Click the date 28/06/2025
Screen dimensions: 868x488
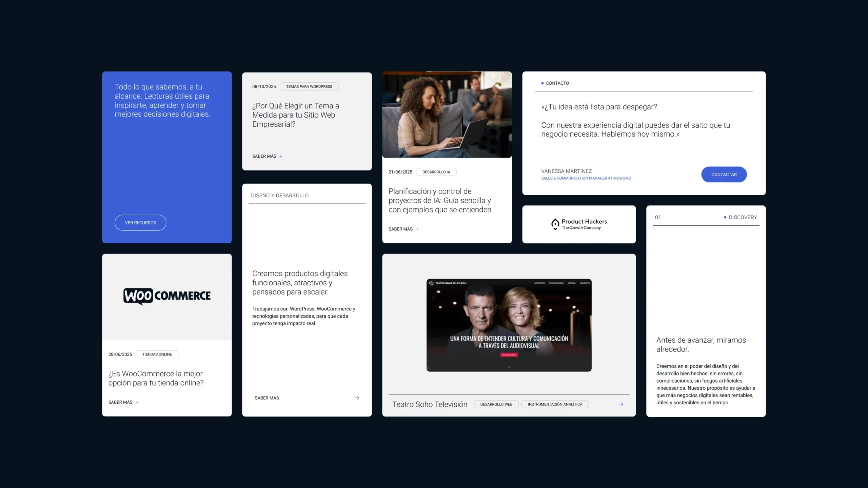click(x=120, y=354)
